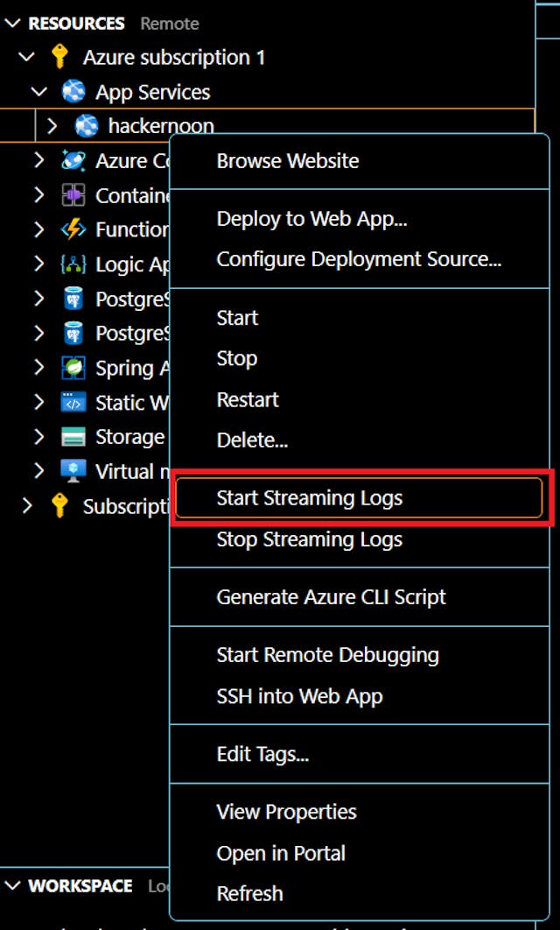Choose Browse Website in the context menu
Screen dimensions: 560x930
coord(287,161)
